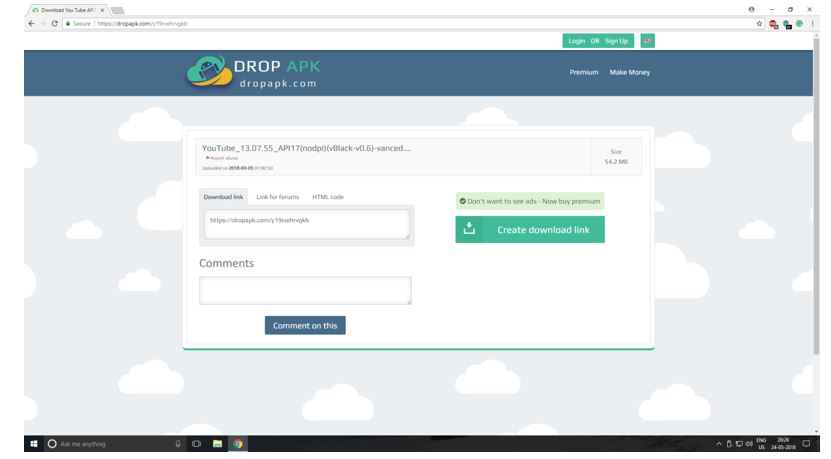
Task: Click the network tray icon
Action: [739, 444]
